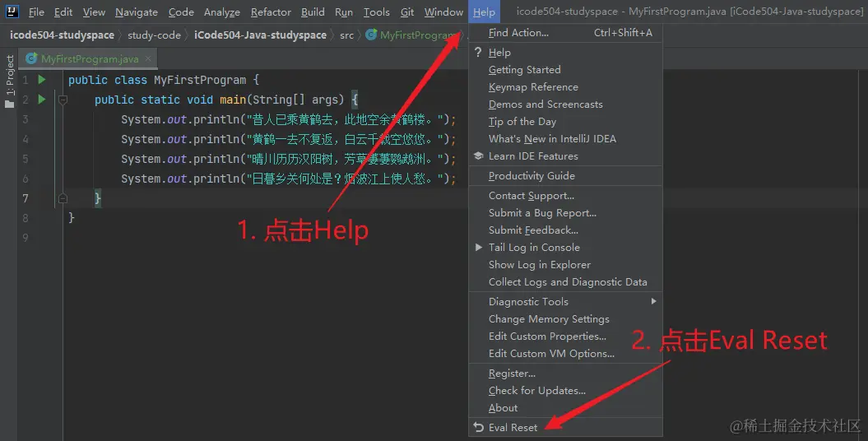Click src breadcrumb

pos(346,35)
